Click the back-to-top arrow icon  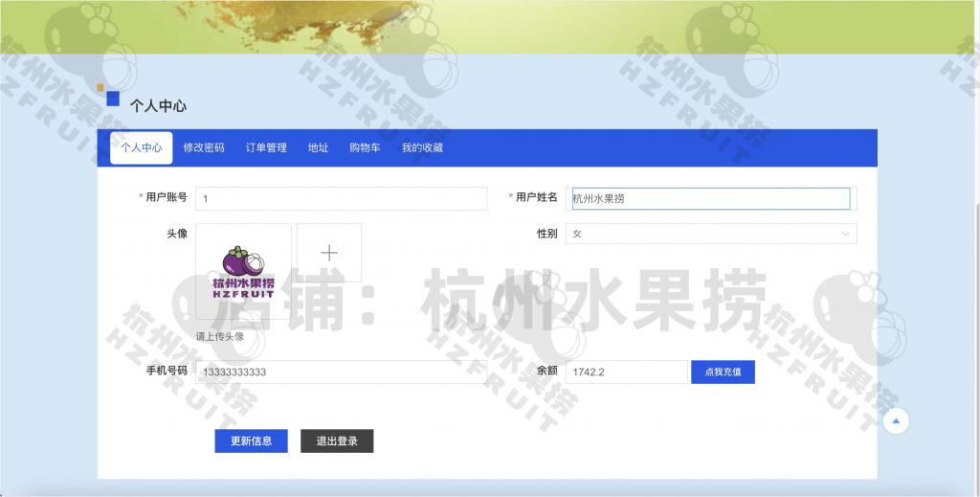(896, 421)
